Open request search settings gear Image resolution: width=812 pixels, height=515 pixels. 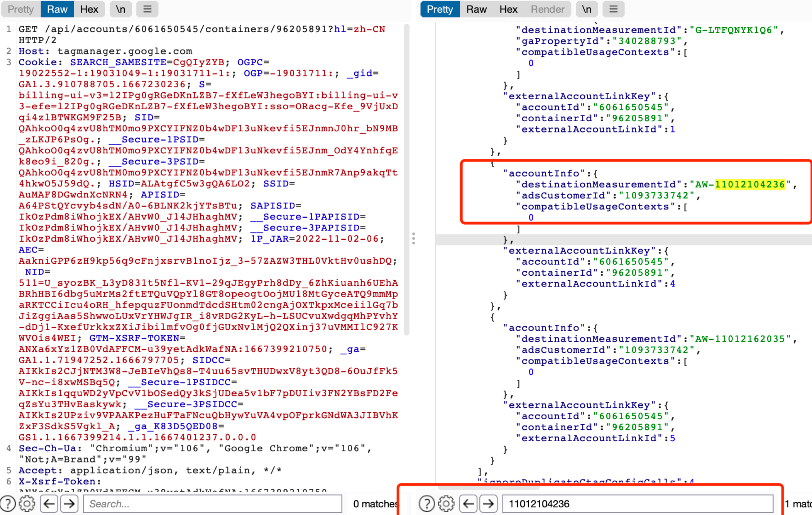tap(27, 504)
